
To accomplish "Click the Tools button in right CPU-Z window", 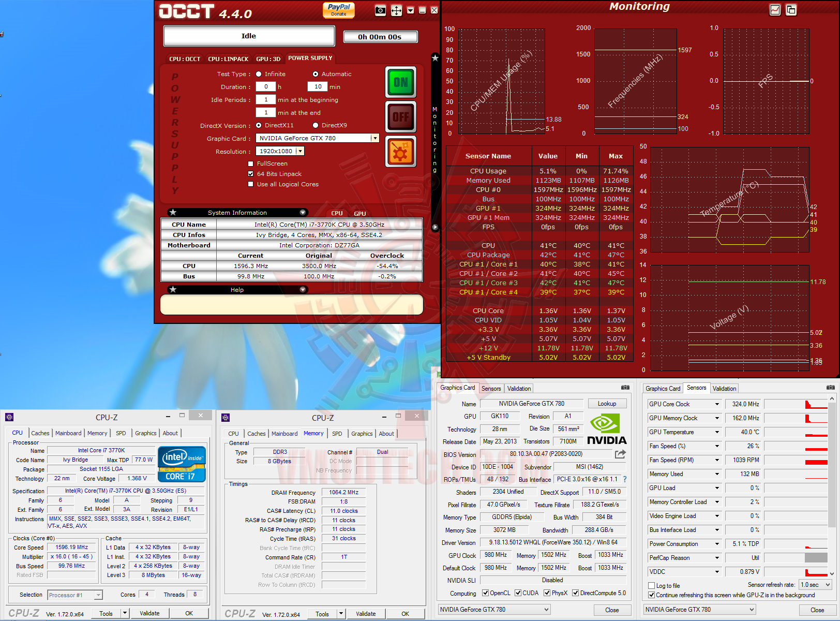I will [x=322, y=614].
